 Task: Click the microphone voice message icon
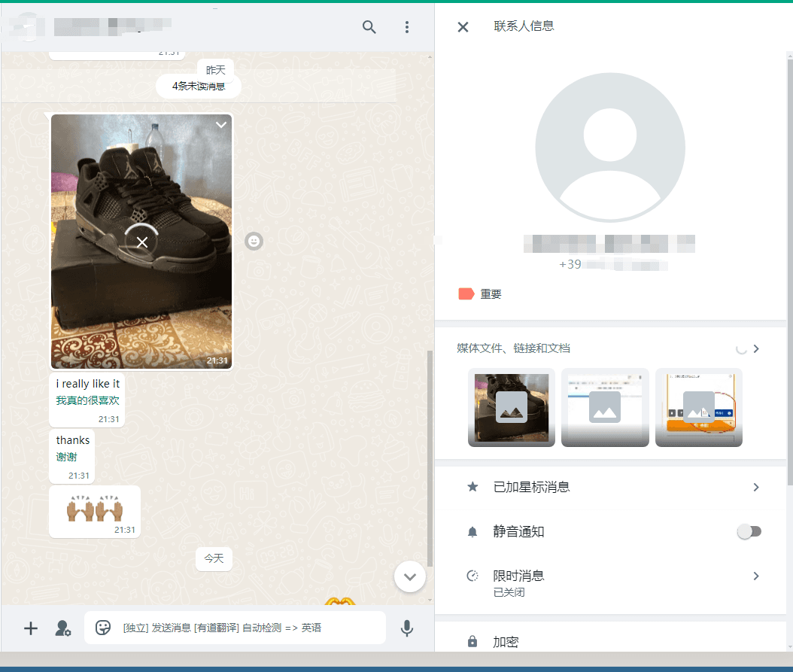407,628
